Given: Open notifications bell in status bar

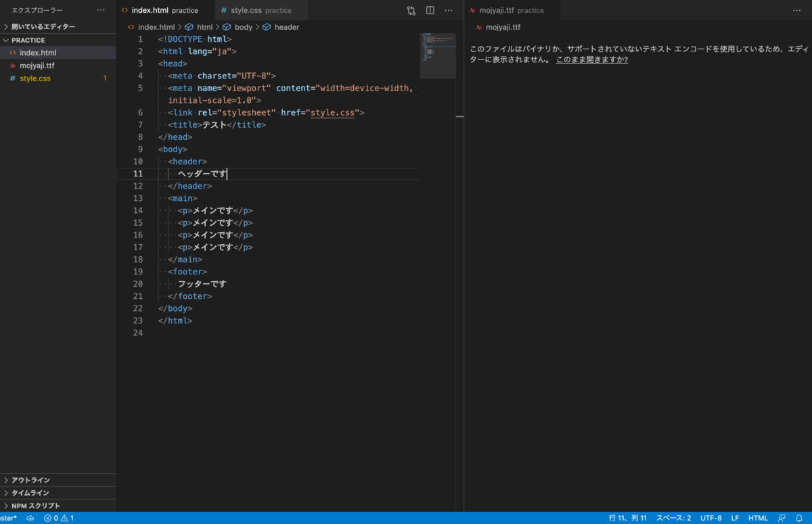Looking at the screenshot, I should tap(799, 518).
